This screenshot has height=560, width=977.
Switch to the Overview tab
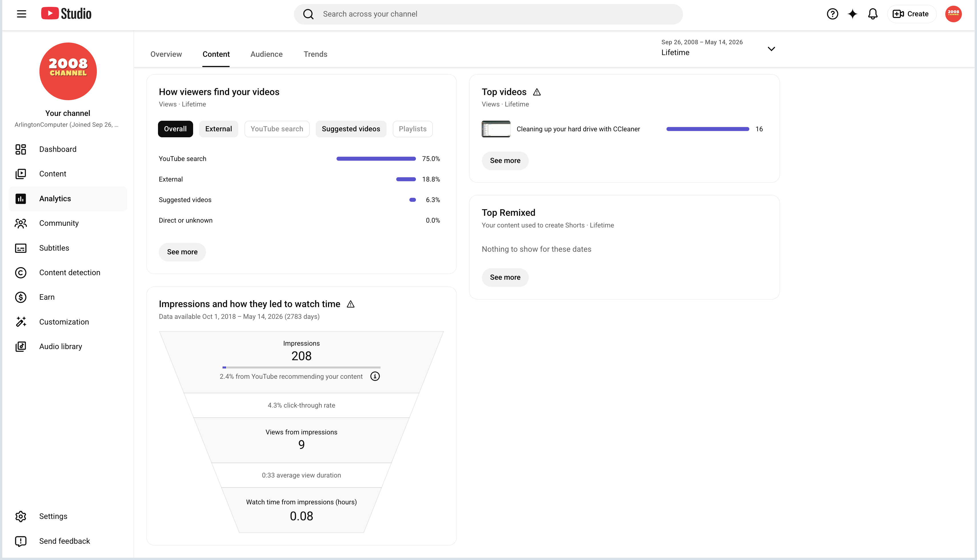pyautogui.click(x=166, y=54)
